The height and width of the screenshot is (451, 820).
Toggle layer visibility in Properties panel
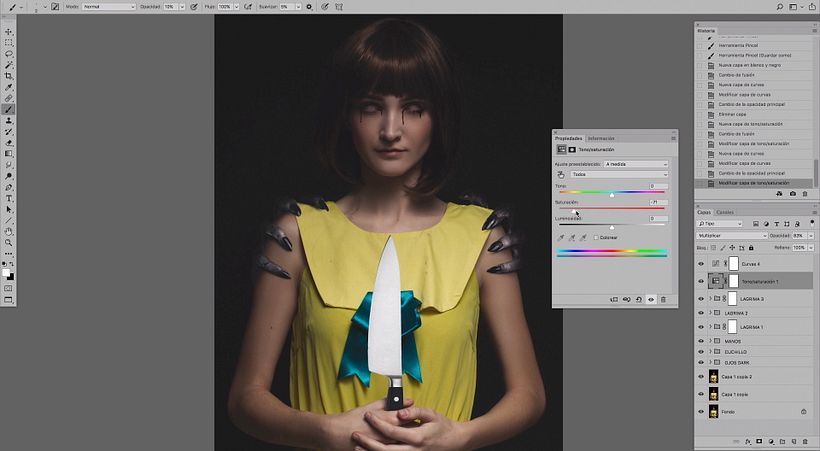pyautogui.click(x=651, y=300)
